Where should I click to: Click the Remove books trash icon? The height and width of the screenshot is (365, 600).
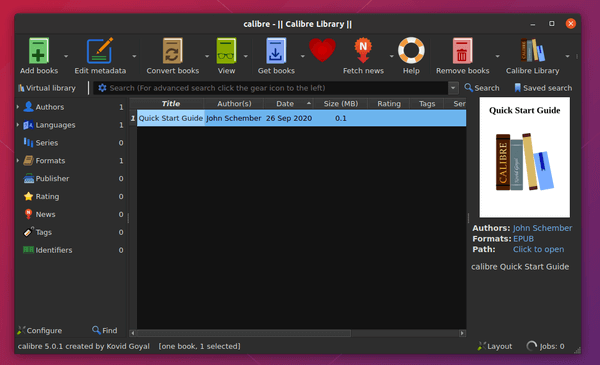point(462,51)
